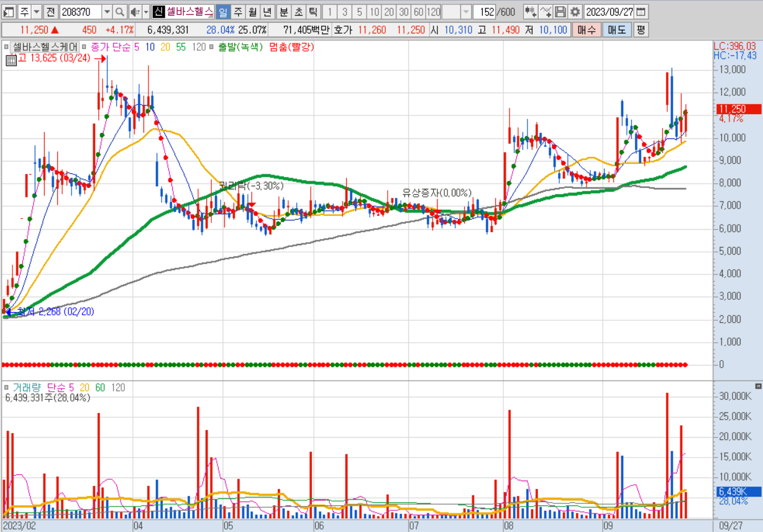Click the moving average 120 period label
The width and height of the screenshot is (763, 532).
pos(199,47)
